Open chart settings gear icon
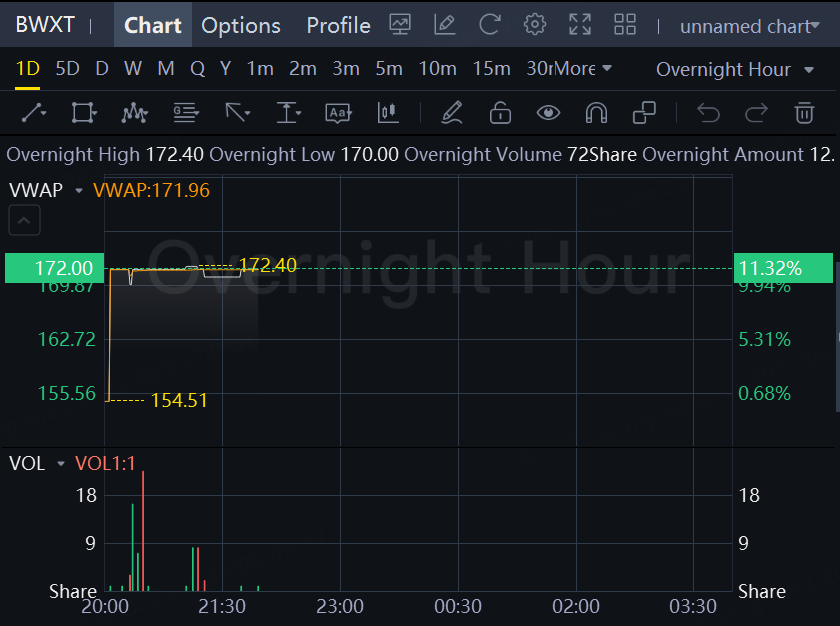 click(535, 25)
